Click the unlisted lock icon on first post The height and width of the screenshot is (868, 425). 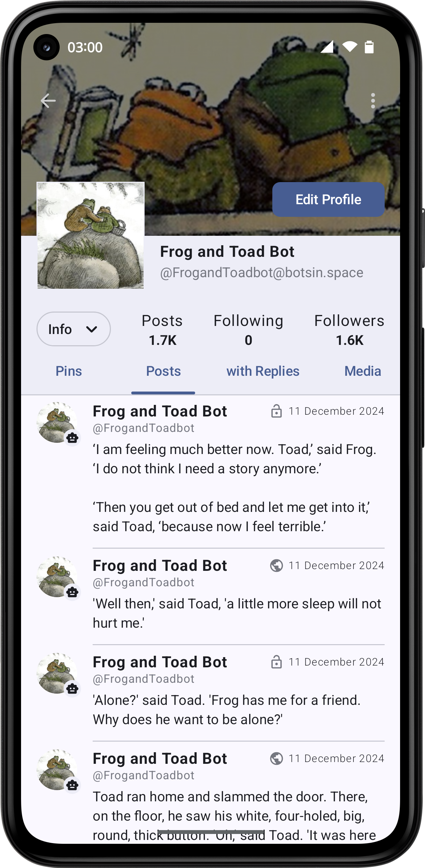click(277, 411)
